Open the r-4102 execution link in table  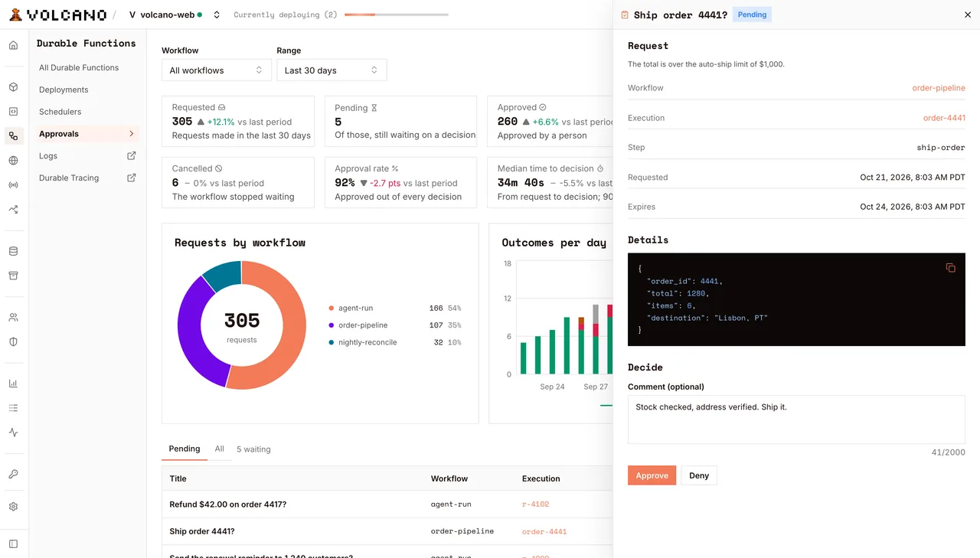tap(535, 504)
